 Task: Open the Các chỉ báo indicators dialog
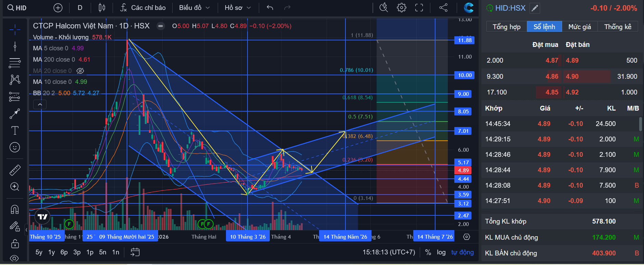(x=143, y=8)
